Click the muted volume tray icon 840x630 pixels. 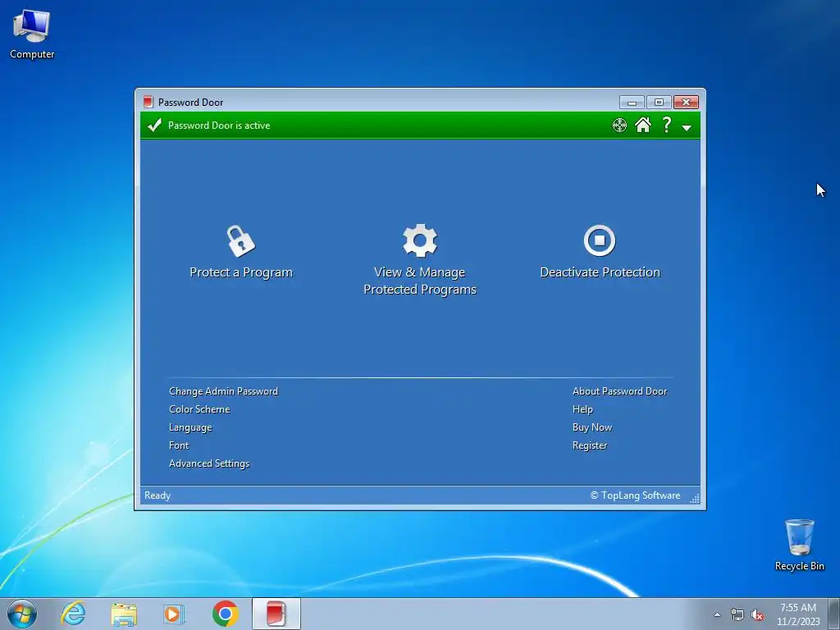[757, 615]
